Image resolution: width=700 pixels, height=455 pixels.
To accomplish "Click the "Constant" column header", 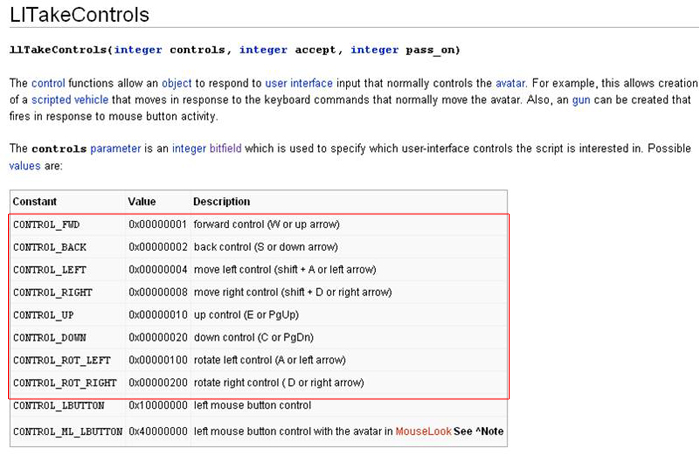I will pyautogui.click(x=35, y=201).
